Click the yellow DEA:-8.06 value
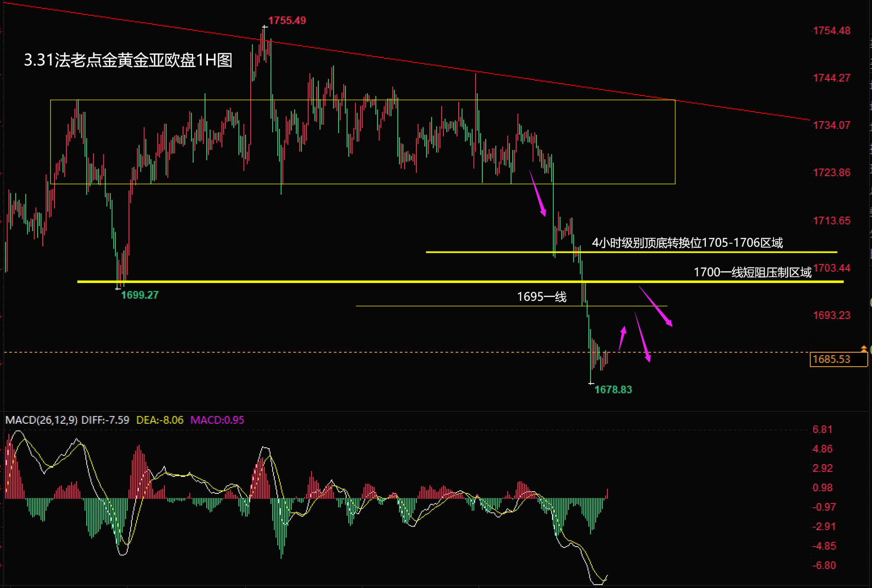This screenshot has width=872, height=588. pos(160,420)
